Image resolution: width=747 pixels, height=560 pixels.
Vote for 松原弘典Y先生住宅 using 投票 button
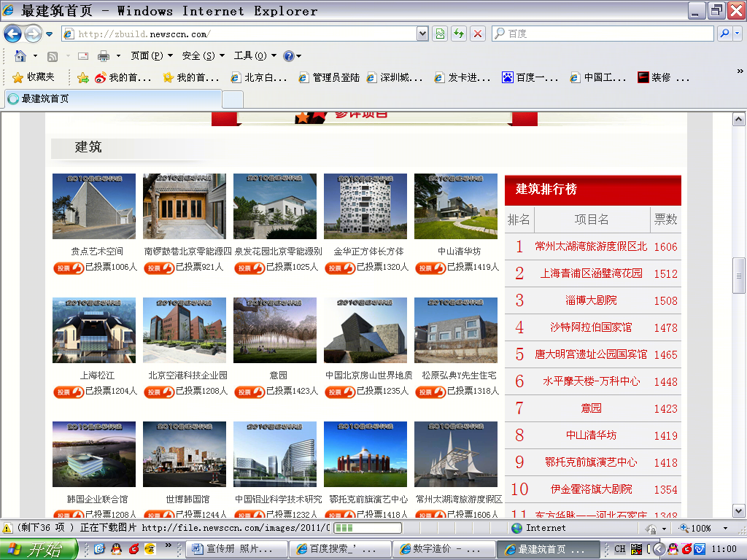[x=430, y=392]
